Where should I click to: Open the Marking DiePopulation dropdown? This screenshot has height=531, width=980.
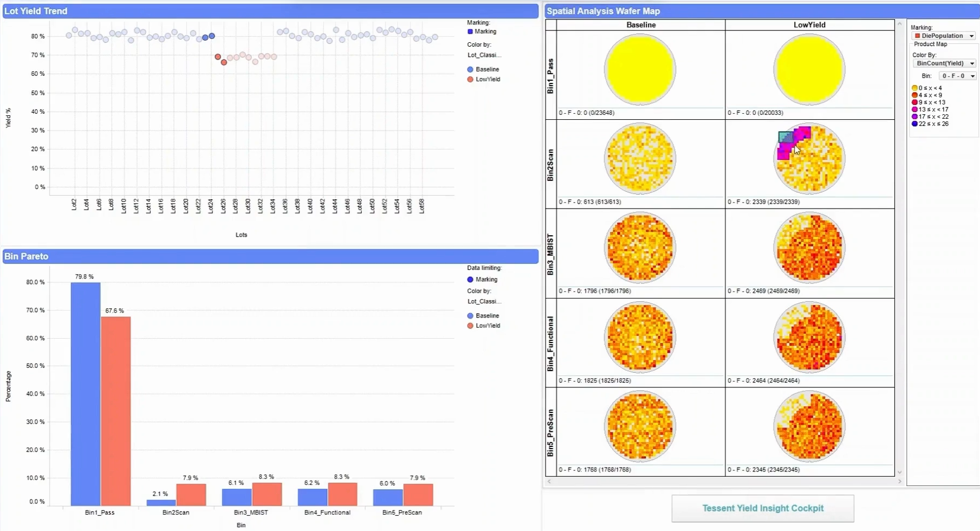pos(944,36)
